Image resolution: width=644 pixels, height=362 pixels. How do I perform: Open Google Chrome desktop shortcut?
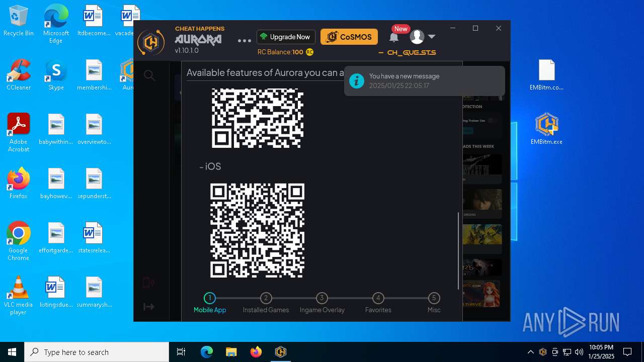pyautogui.click(x=19, y=241)
